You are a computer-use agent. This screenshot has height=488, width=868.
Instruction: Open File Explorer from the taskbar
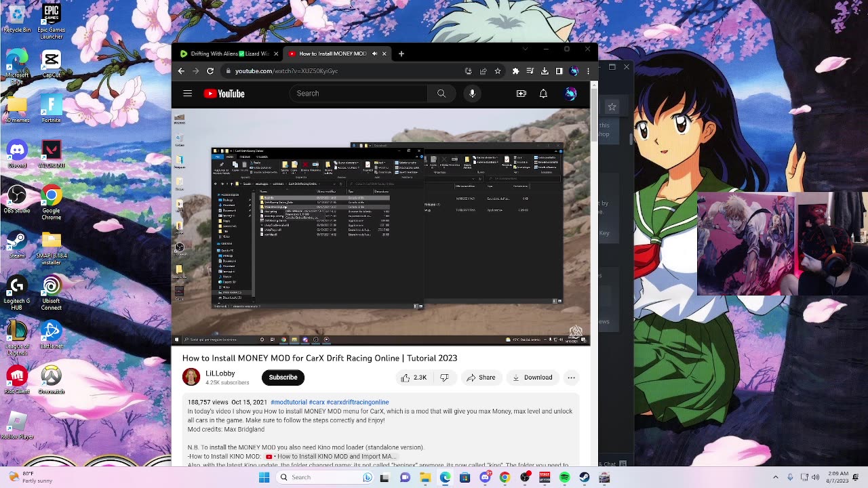click(x=425, y=477)
